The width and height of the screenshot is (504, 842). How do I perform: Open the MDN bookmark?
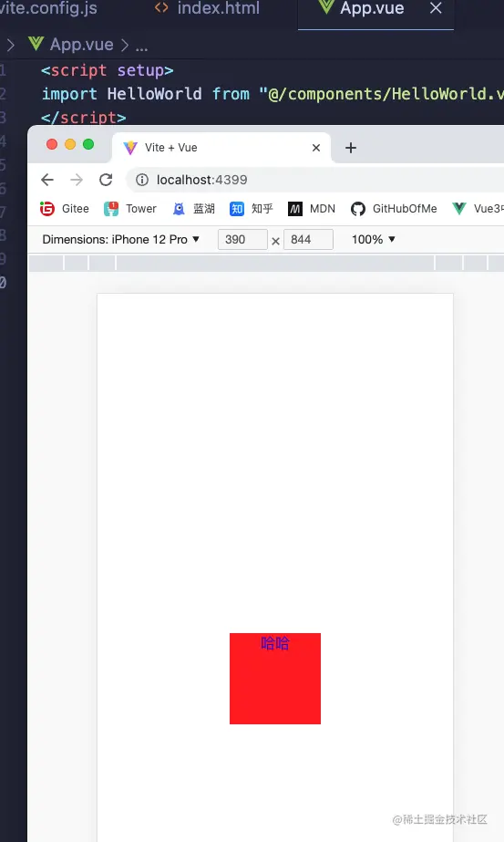coord(312,208)
